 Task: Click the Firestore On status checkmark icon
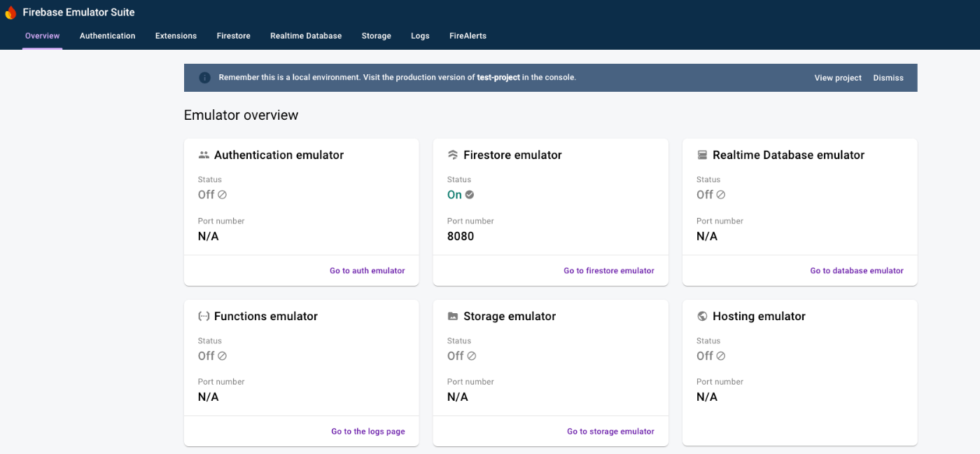(470, 195)
